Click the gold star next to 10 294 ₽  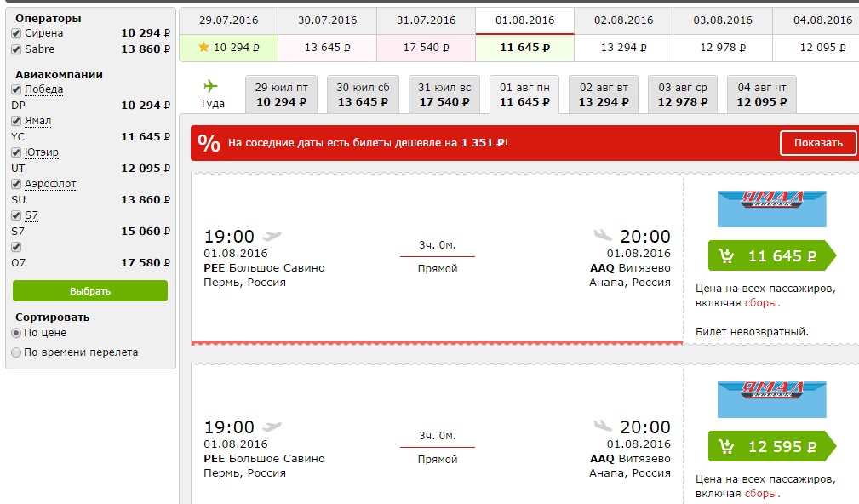pos(203,48)
